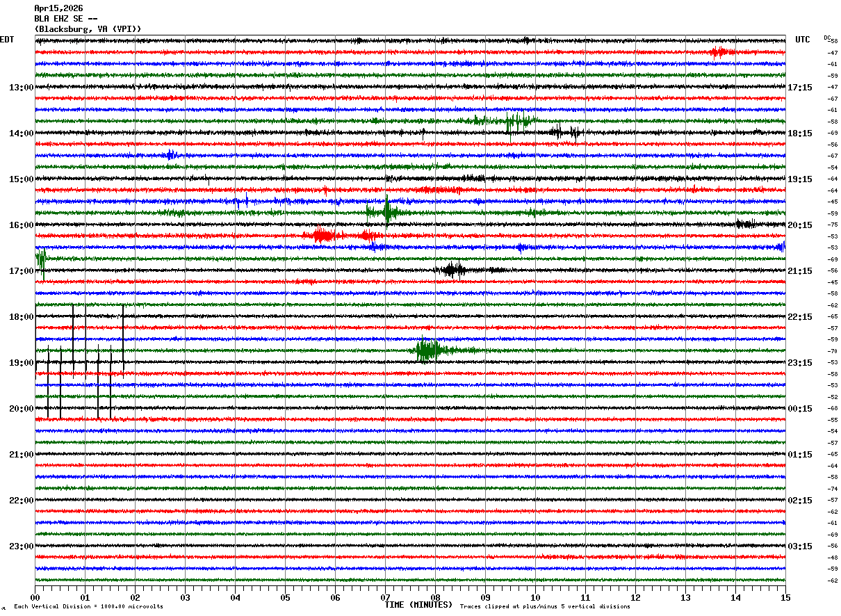Screen dimensions: 841x616
Task: Click minute tick label 12 on time axis
Action: tap(635, 598)
